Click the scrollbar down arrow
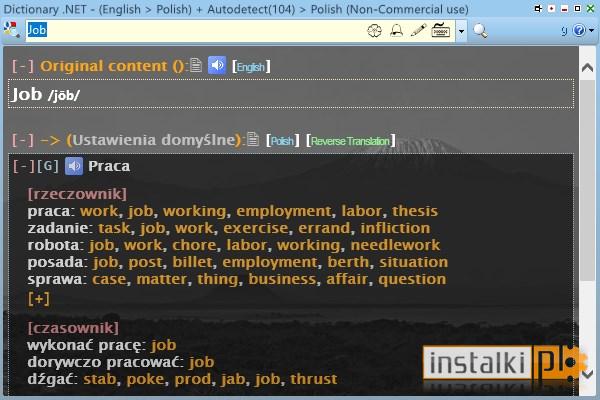The image size is (600, 400). click(x=587, y=374)
